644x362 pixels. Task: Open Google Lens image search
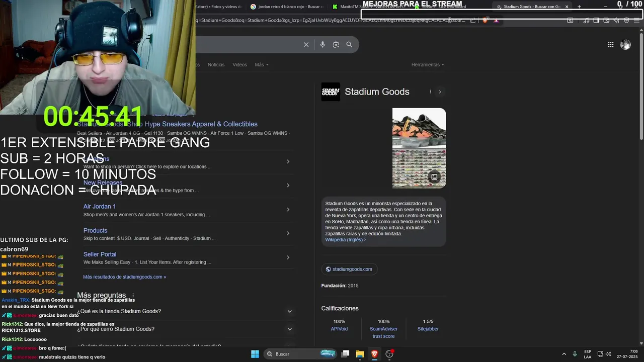(336, 45)
